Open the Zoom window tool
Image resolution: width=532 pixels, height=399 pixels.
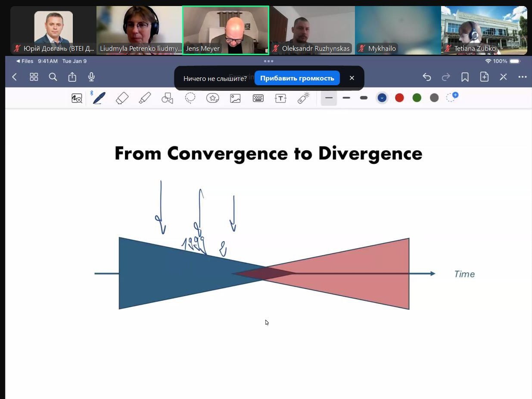click(x=77, y=99)
